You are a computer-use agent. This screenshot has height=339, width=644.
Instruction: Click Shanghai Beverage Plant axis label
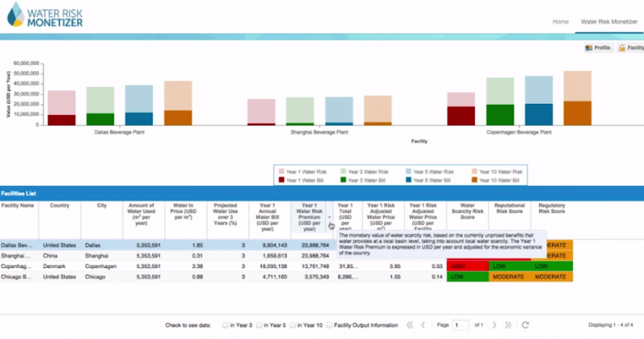click(319, 132)
